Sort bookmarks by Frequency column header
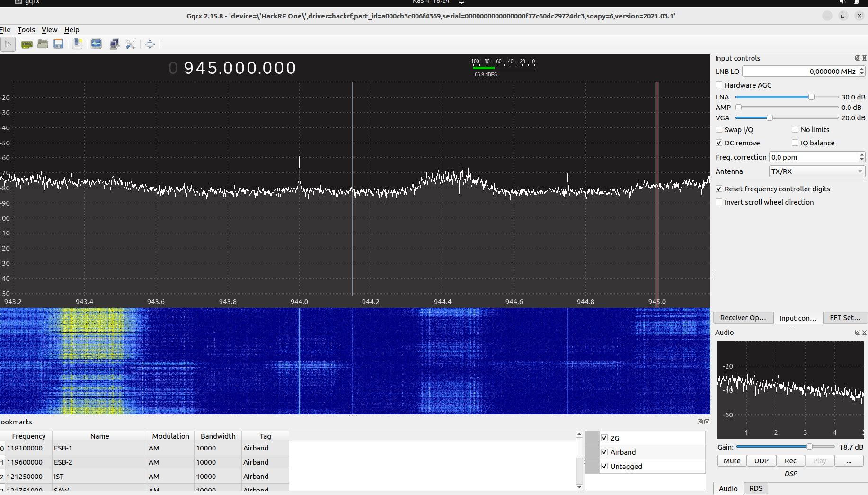 click(28, 436)
